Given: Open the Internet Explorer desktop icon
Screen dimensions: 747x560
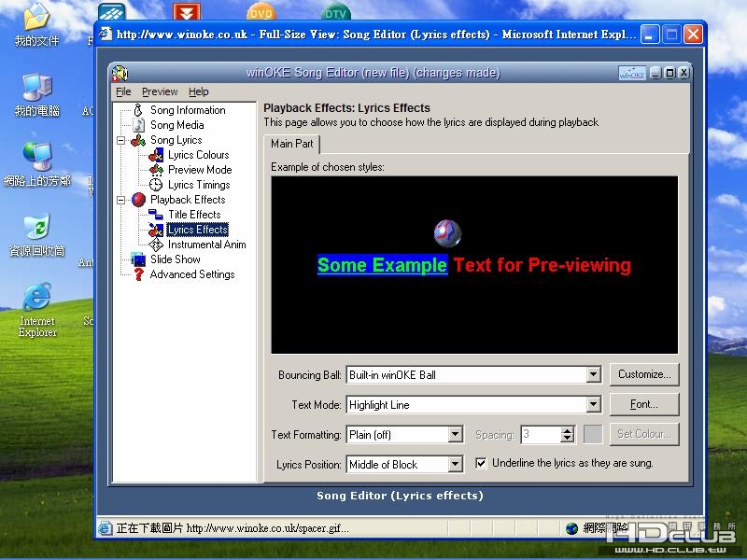Looking at the screenshot, I should 37,310.
